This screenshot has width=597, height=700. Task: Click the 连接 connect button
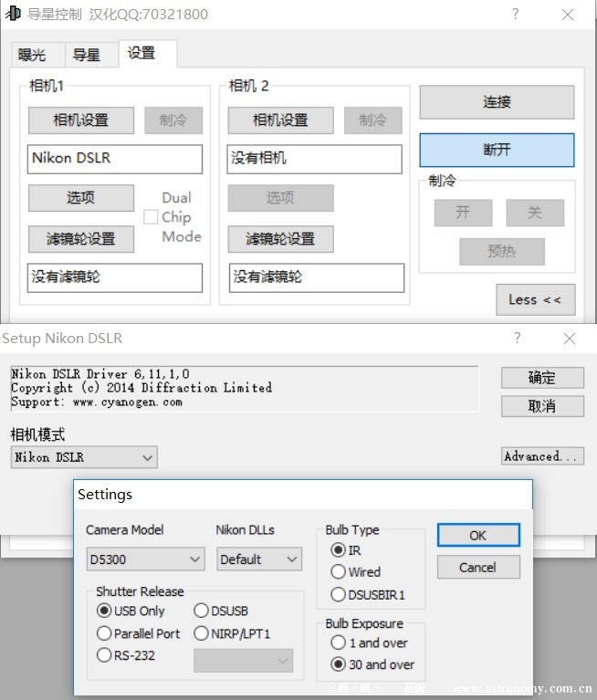point(497,102)
